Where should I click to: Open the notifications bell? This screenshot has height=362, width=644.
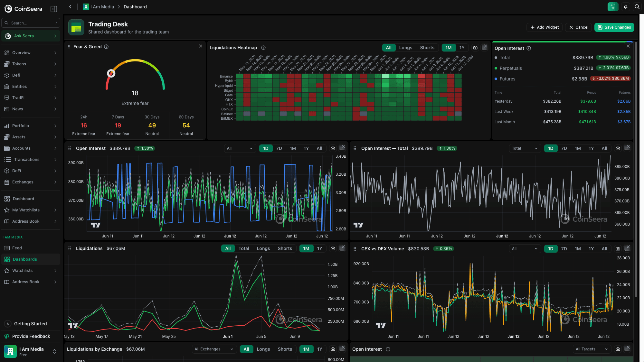point(625,7)
